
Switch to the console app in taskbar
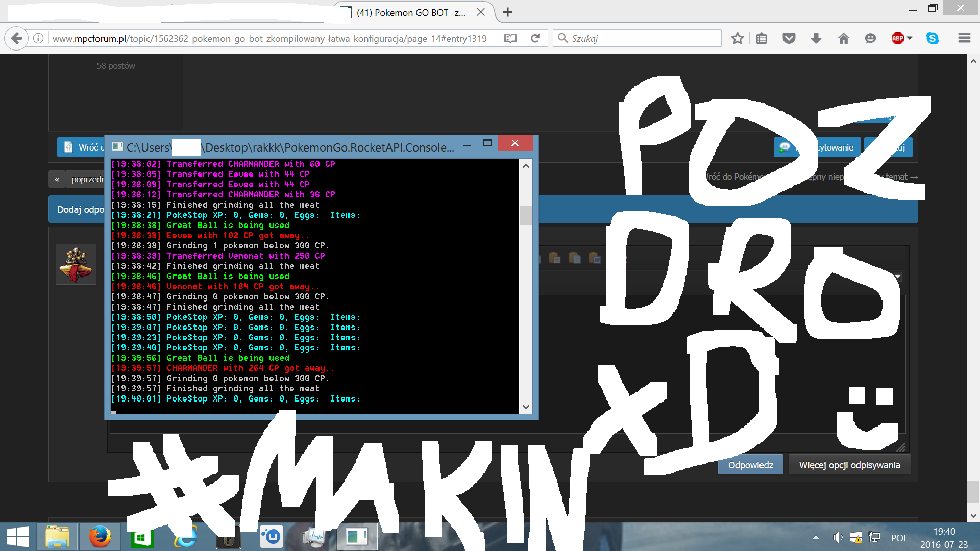[x=357, y=537]
